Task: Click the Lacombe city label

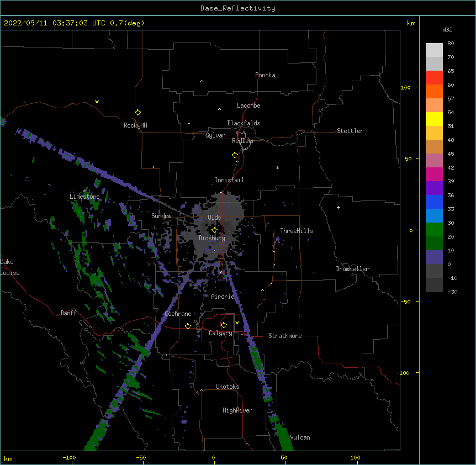Action: pyautogui.click(x=248, y=105)
